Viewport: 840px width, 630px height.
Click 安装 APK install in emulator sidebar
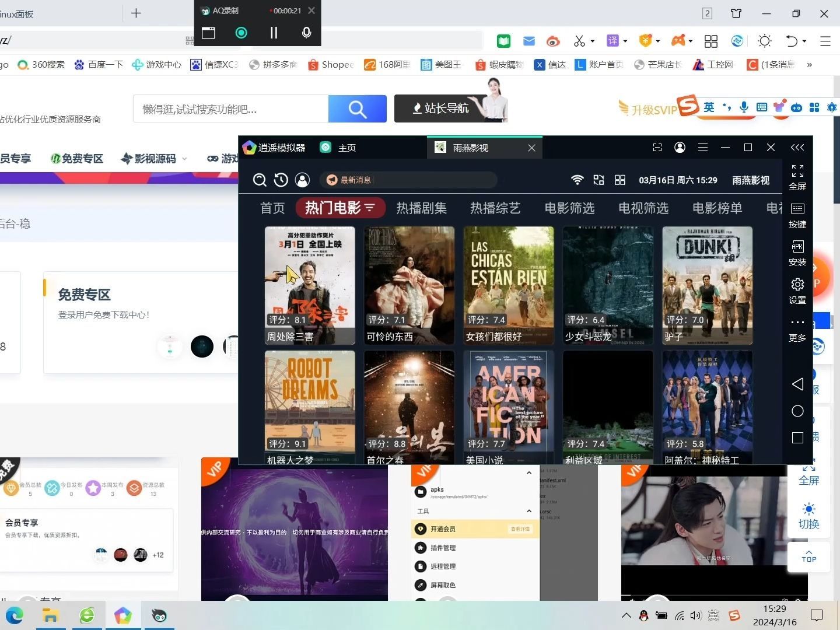797,253
